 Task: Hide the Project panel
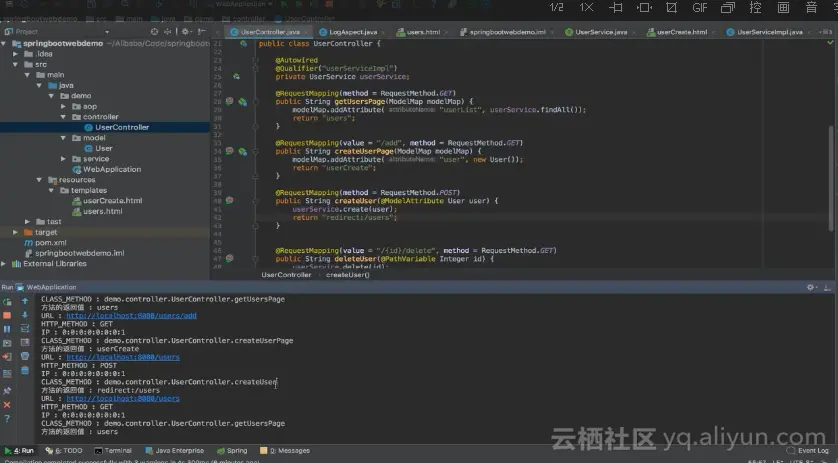[201, 32]
